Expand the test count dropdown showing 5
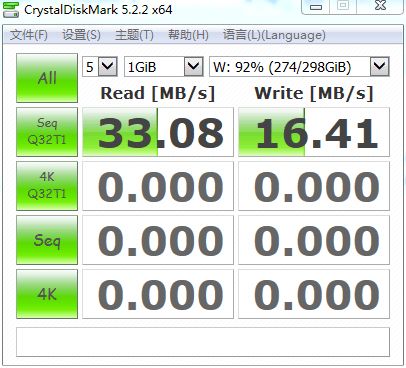The height and width of the screenshot is (368, 406). (x=100, y=67)
